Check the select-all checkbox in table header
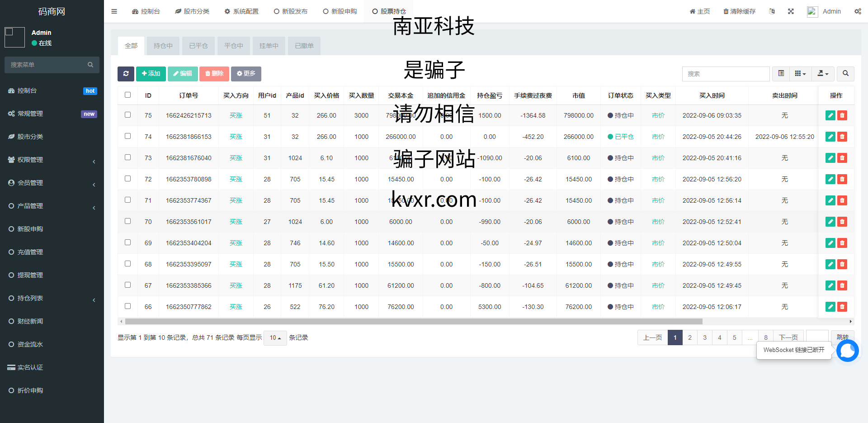 pos(127,95)
